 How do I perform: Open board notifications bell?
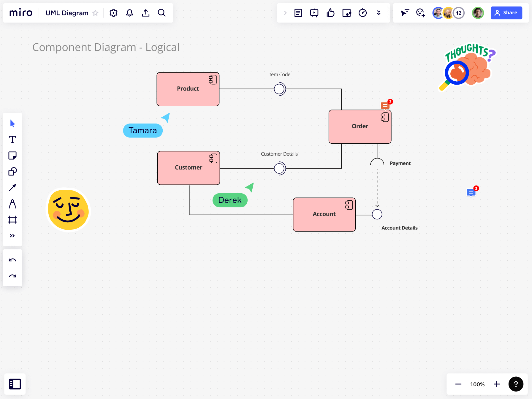(129, 13)
